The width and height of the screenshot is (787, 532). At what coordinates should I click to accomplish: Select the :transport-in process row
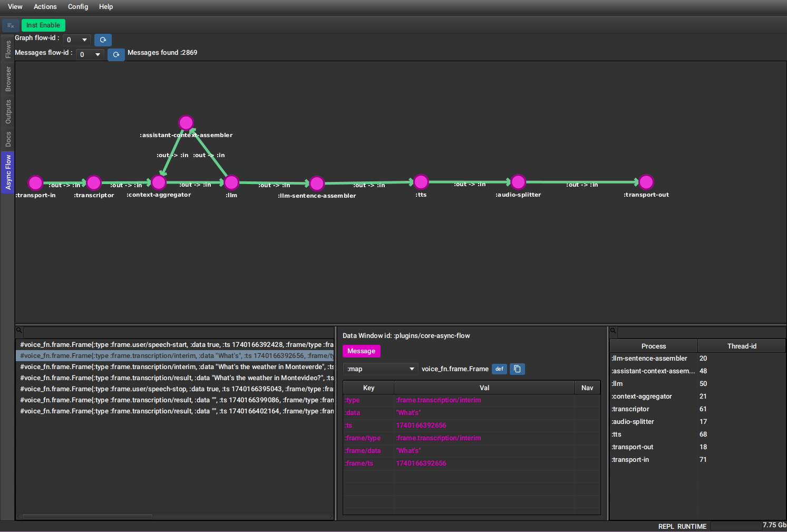point(697,460)
